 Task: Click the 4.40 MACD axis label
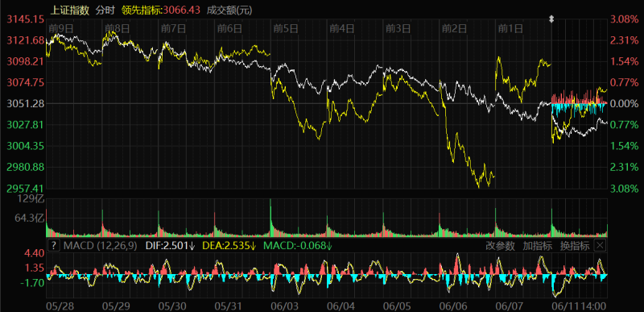click(x=35, y=254)
